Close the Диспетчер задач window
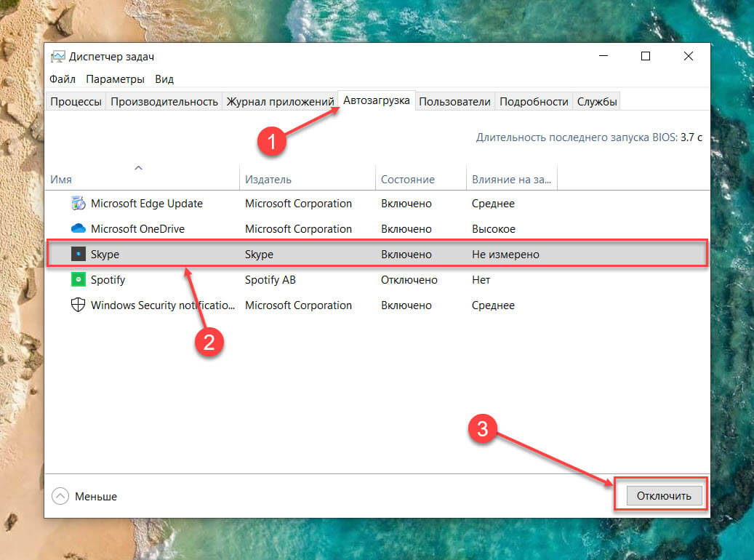The image size is (754, 560). pyautogui.click(x=688, y=56)
